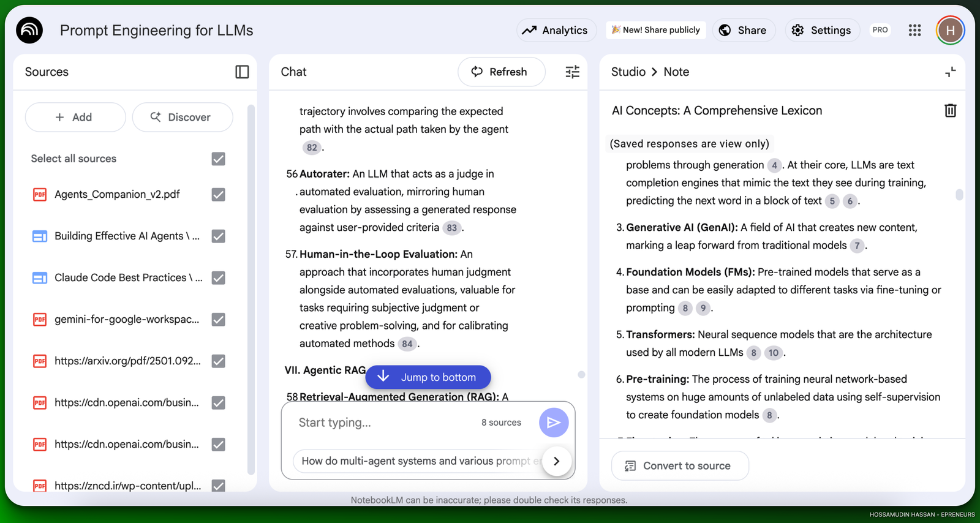Screen dimensions: 980x523
Task: Convert note to source
Action: click(x=680, y=466)
